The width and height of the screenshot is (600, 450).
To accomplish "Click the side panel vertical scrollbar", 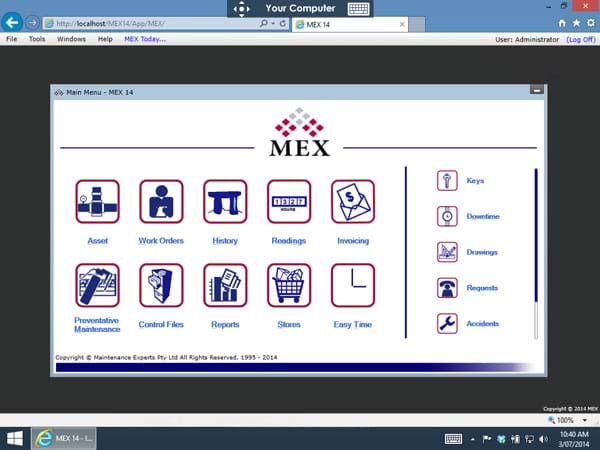I will pyautogui.click(x=536, y=253).
